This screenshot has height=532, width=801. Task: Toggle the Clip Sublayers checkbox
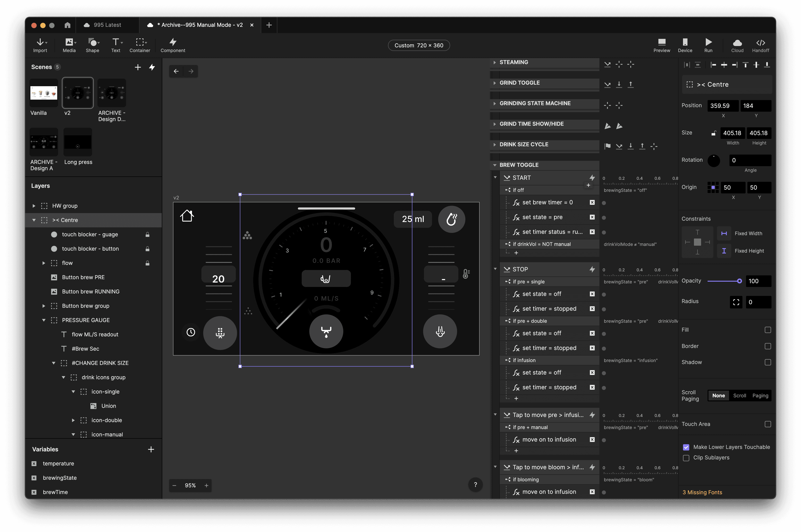686,458
